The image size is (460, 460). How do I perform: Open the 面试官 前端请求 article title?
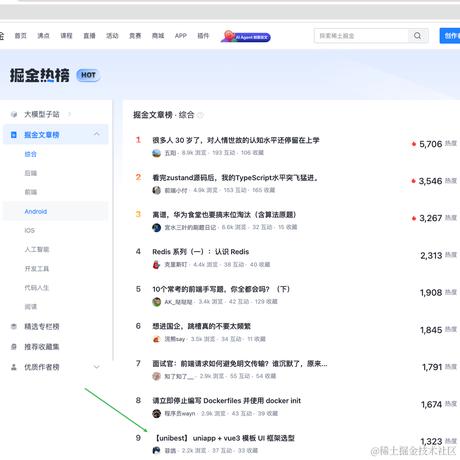tap(240, 363)
